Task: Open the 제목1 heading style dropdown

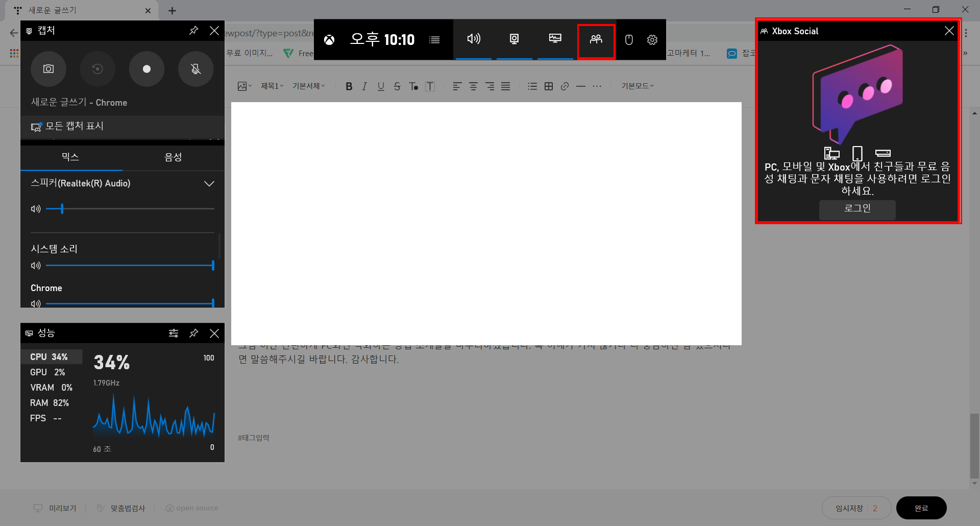Action: tap(272, 86)
